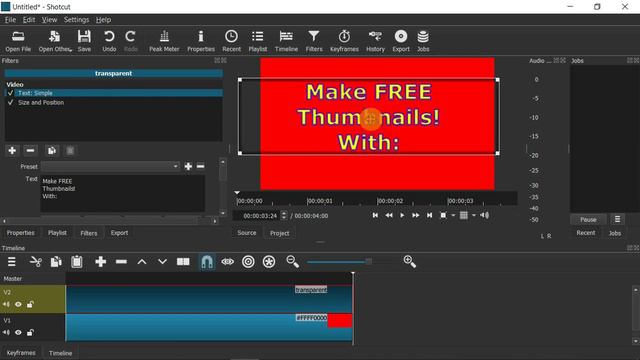The height and width of the screenshot is (360, 640).
Task: Open the History panel
Action: click(x=375, y=41)
